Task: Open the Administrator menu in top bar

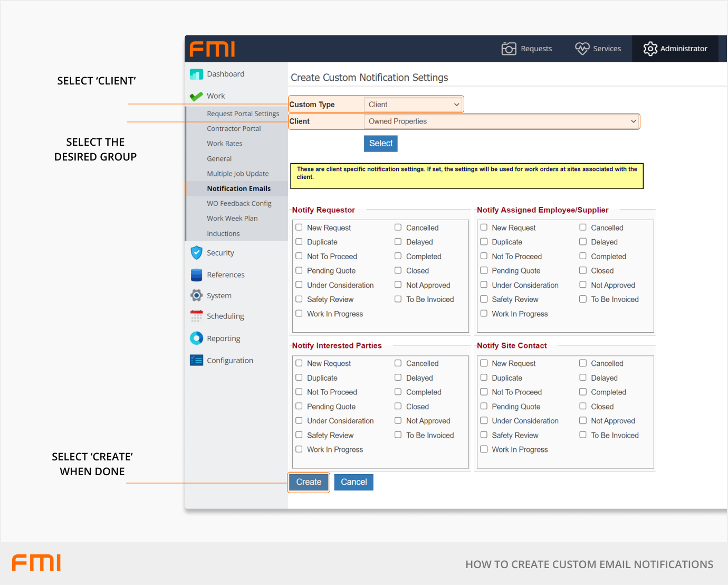Action: [675, 49]
